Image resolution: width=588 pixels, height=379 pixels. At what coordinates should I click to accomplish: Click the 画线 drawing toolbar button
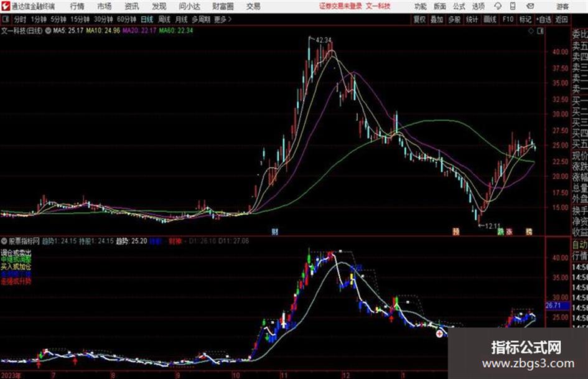490,19
